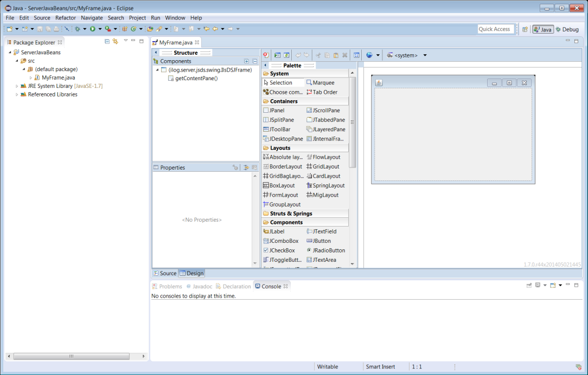This screenshot has height=375, width=588.
Task: Switch to the Debug perspective
Action: [x=566, y=29]
